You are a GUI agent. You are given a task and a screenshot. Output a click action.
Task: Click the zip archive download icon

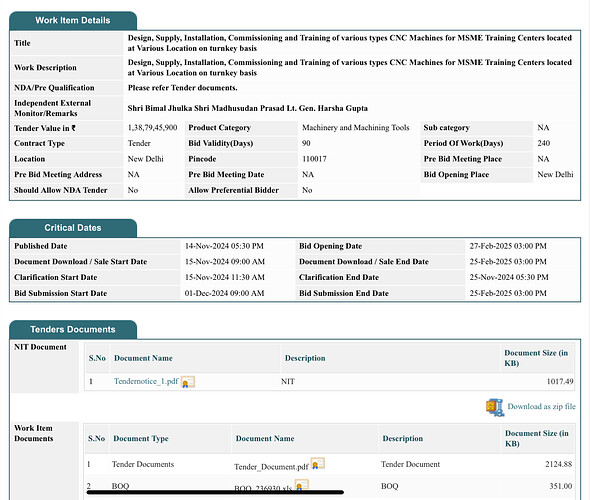pos(494,407)
